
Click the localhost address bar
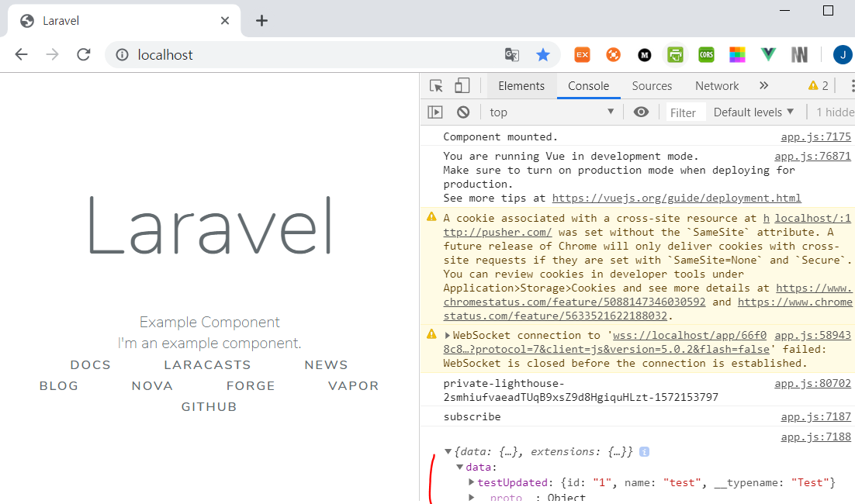click(x=233, y=54)
